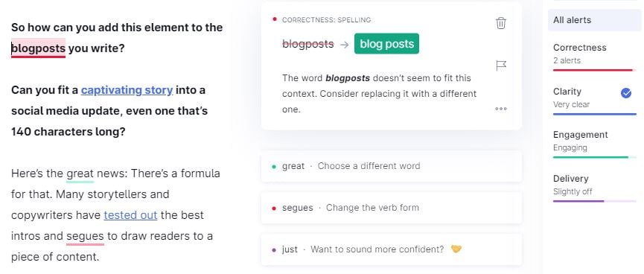Image resolution: width=644 pixels, height=274 pixels.
Task: Expand the "great" word choice alert
Action: [392, 166]
